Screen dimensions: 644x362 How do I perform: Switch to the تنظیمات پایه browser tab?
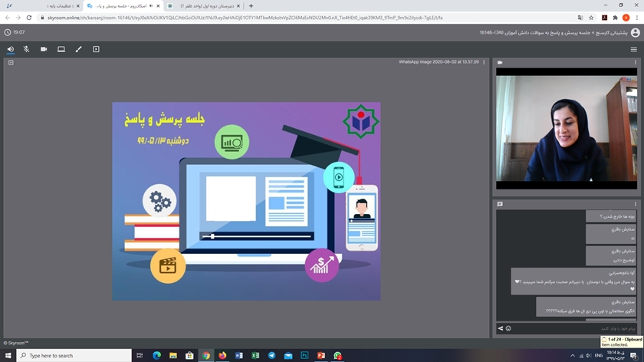coord(38,5)
